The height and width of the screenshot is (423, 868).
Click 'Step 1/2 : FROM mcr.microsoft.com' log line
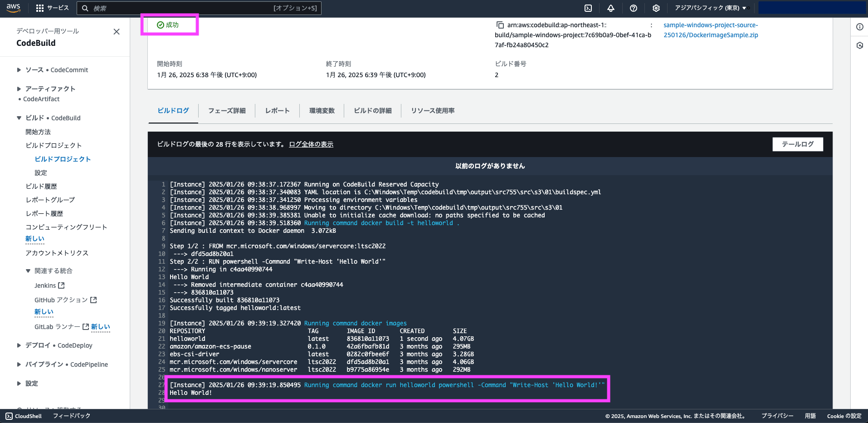click(x=278, y=246)
